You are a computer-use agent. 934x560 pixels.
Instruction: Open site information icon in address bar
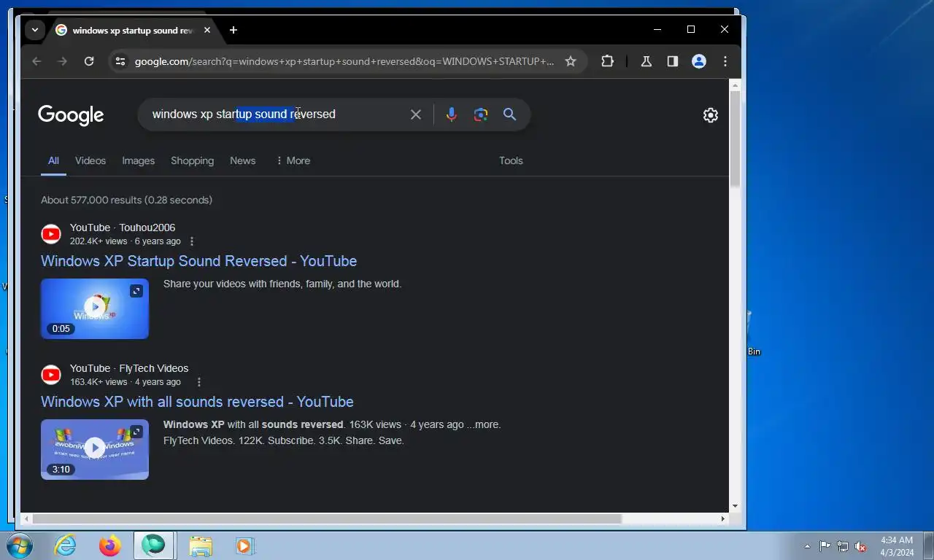coord(120,61)
